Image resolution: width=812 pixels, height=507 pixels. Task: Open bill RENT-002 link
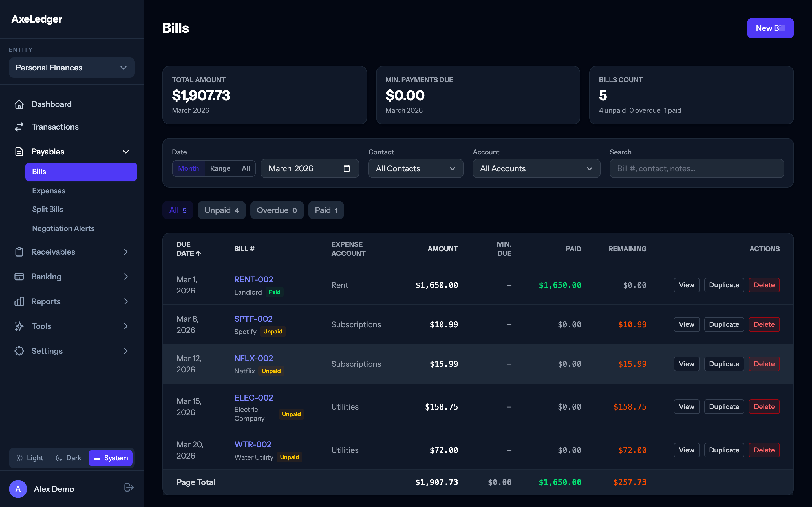tap(253, 279)
